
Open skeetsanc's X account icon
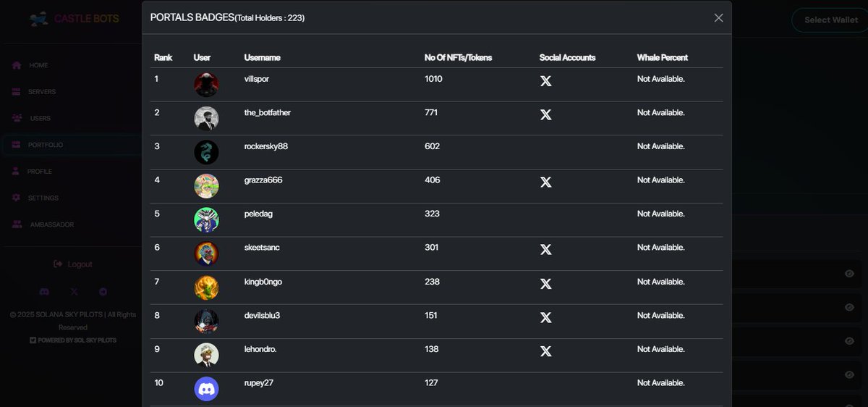pos(546,249)
